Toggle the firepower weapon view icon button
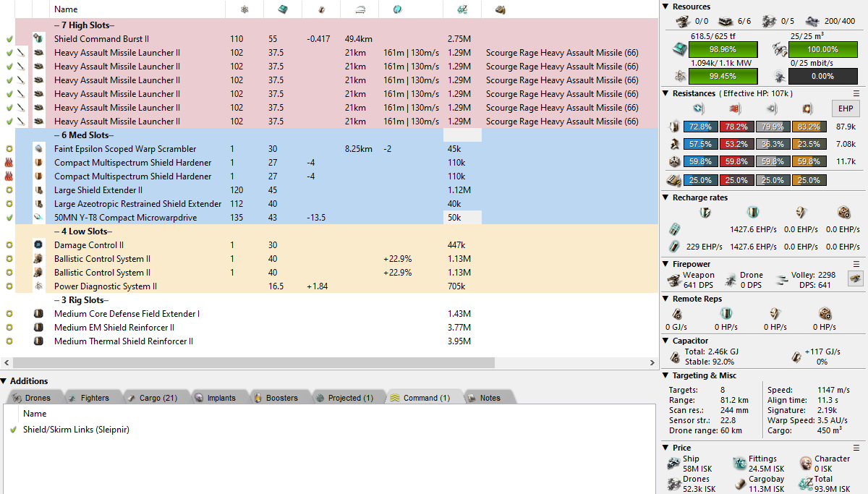The image size is (868, 494). click(x=856, y=279)
